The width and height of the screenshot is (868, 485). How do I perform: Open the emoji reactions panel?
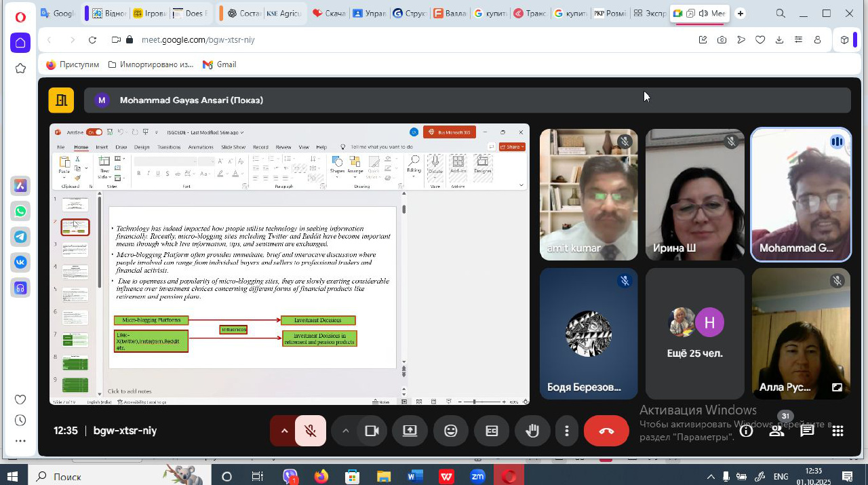click(451, 431)
